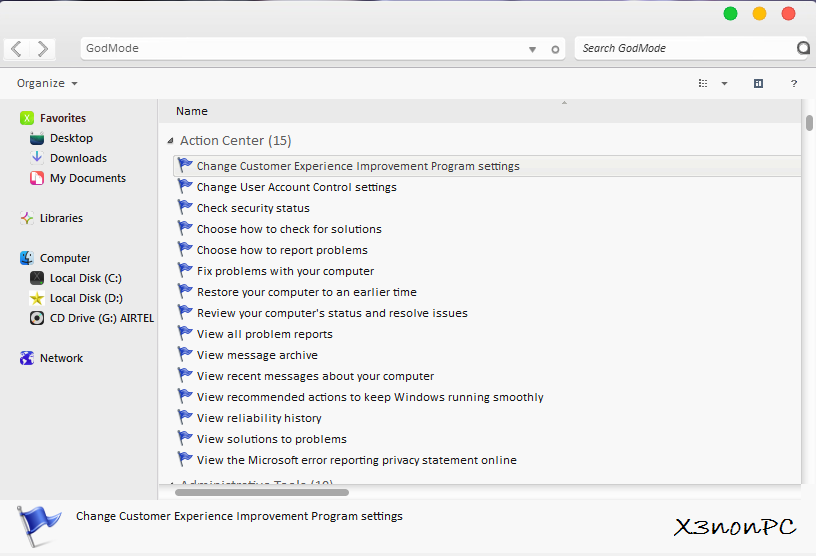The height and width of the screenshot is (556, 816).
Task: Go back with the left arrow
Action: (16, 49)
